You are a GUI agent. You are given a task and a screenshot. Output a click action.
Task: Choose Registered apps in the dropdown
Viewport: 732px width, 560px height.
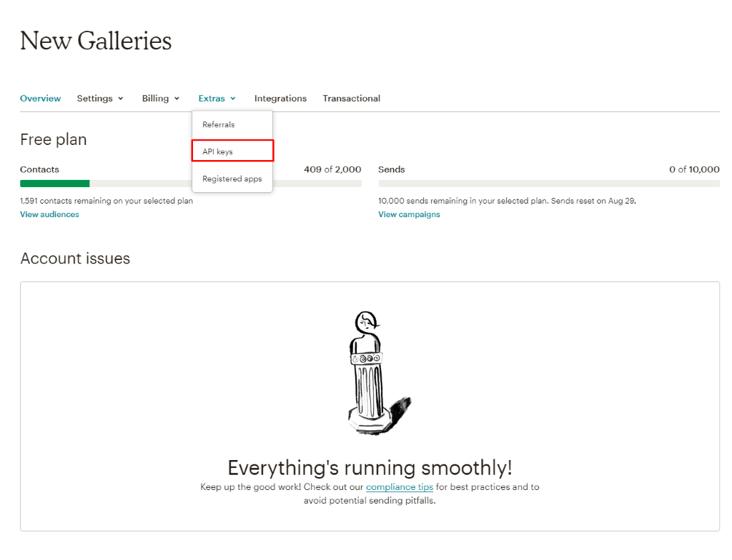click(x=232, y=179)
